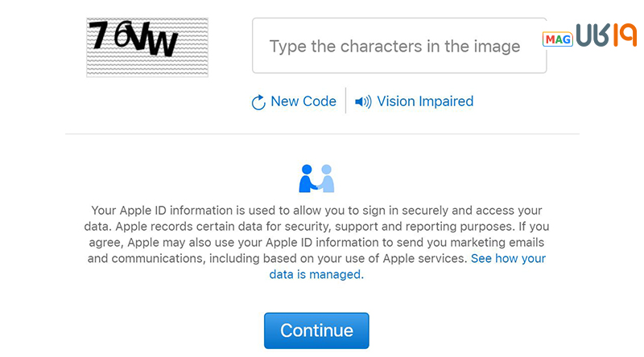This screenshot has width=644, height=357.
Task: Click the two-people privacy handshake icon
Action: click(x=316, y=178)
